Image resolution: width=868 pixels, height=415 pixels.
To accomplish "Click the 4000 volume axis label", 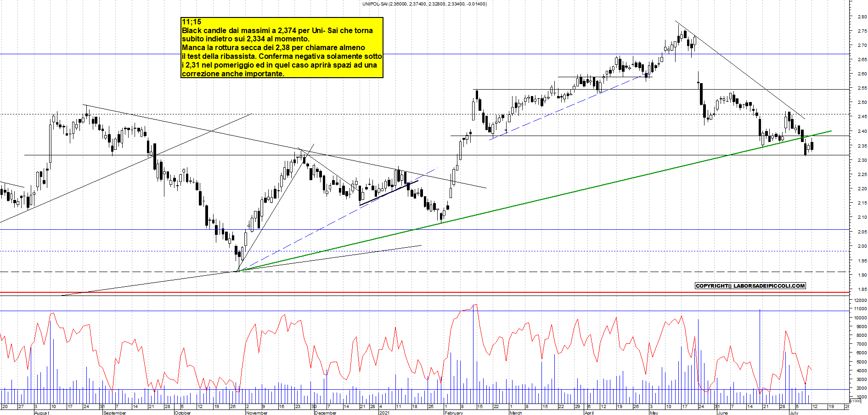I will [862, 370].
